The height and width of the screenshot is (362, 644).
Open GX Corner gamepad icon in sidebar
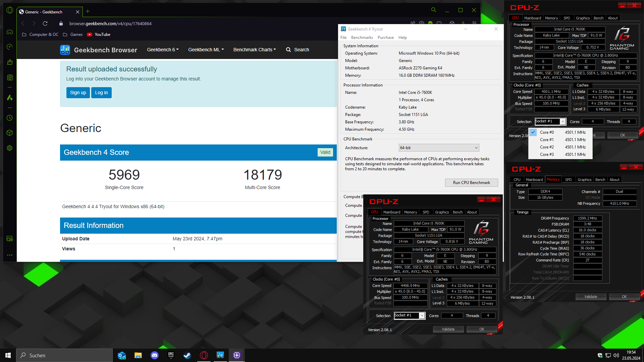coord(10,32)
